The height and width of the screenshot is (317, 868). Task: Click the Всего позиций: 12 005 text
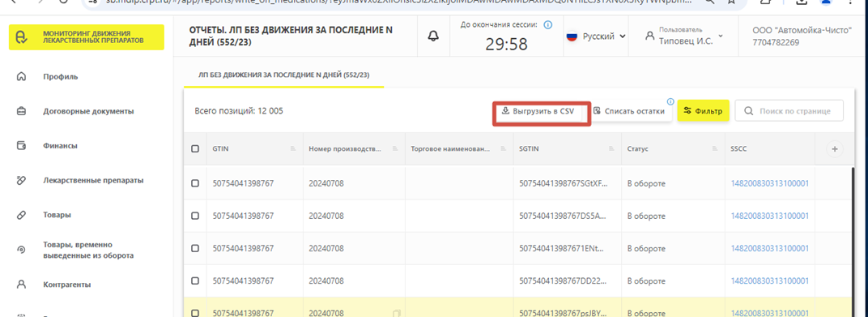click(x=239, y=111)
